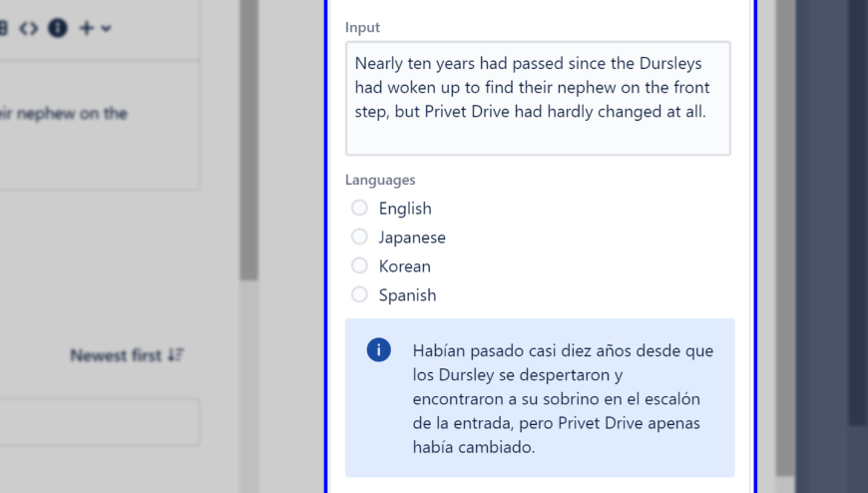This screenshot has width=868, height=493.
Task: Focus the comment field below Newest first
Action: click(x=98, y=422)
